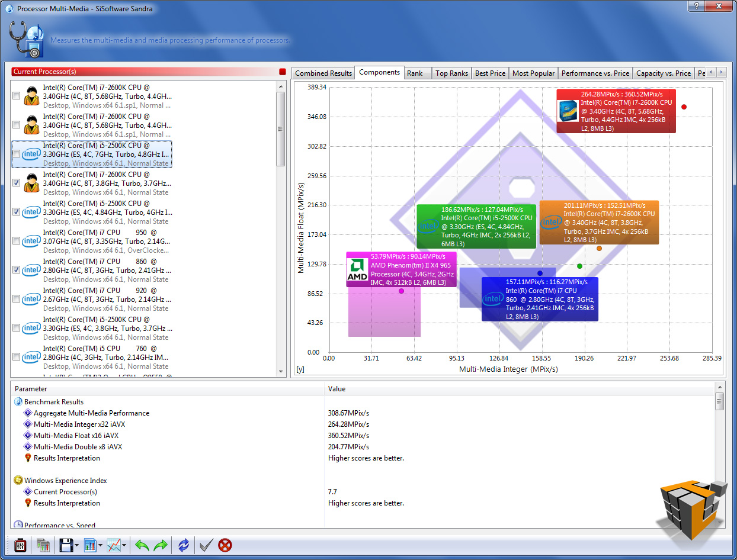
Task: Refresh results with the blue arrows icon
Action: (184, 545)
